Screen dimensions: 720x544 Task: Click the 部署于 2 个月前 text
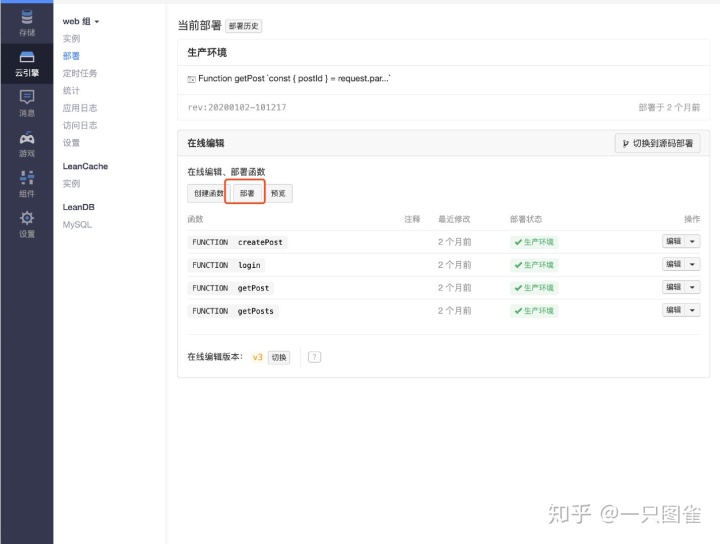(669, 107)
